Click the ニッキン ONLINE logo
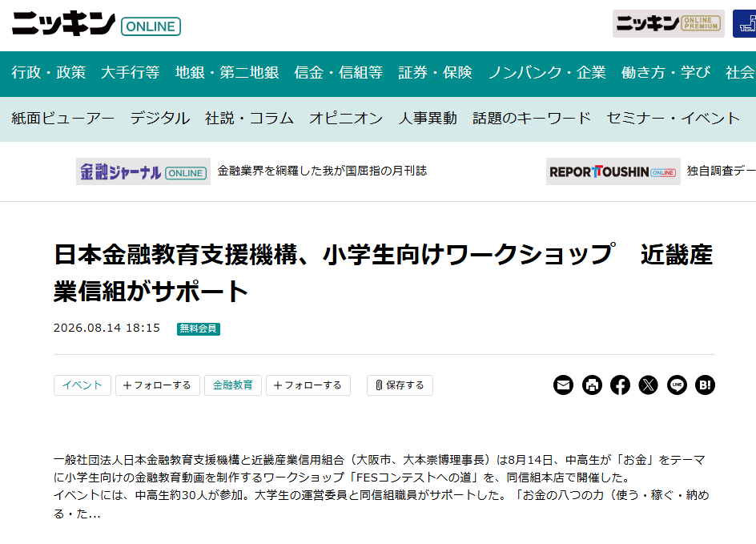The height and width of the screenshot is (544, 756). (x=96, y=24)
